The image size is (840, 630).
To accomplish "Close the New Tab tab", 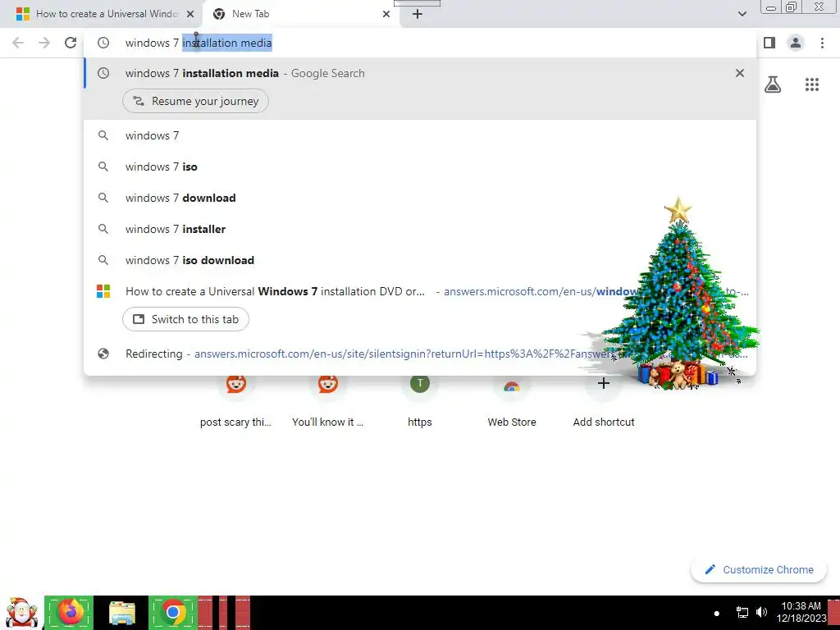I will pyautogui.click(x=386, y=14).
